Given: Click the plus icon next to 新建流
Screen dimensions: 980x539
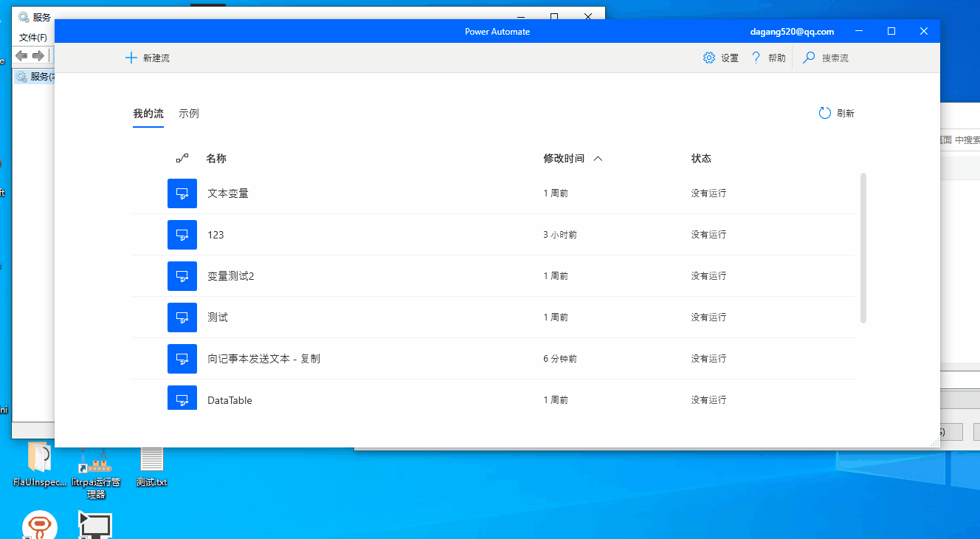Looking at the screenshot, I should click(131, 57).
